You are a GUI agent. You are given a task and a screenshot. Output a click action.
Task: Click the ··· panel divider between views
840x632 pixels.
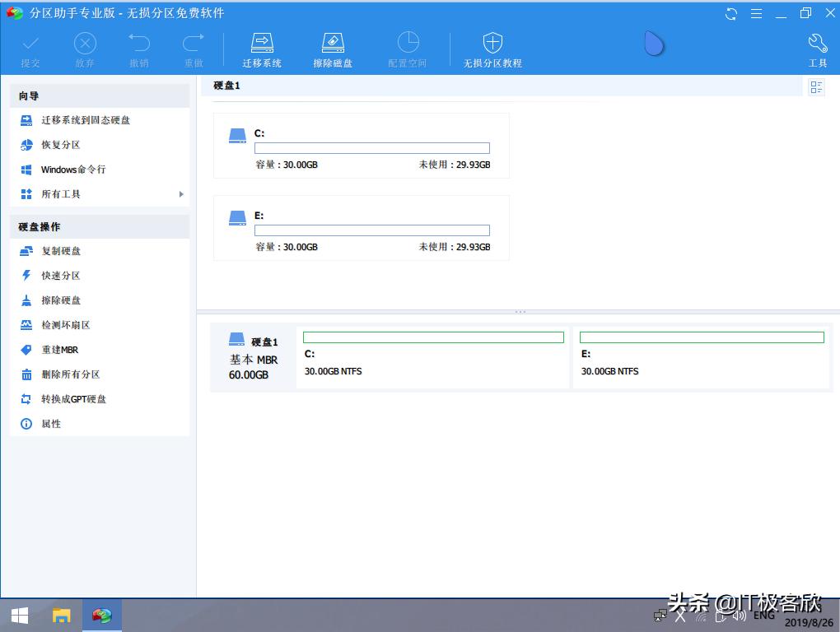pos(520,311)
